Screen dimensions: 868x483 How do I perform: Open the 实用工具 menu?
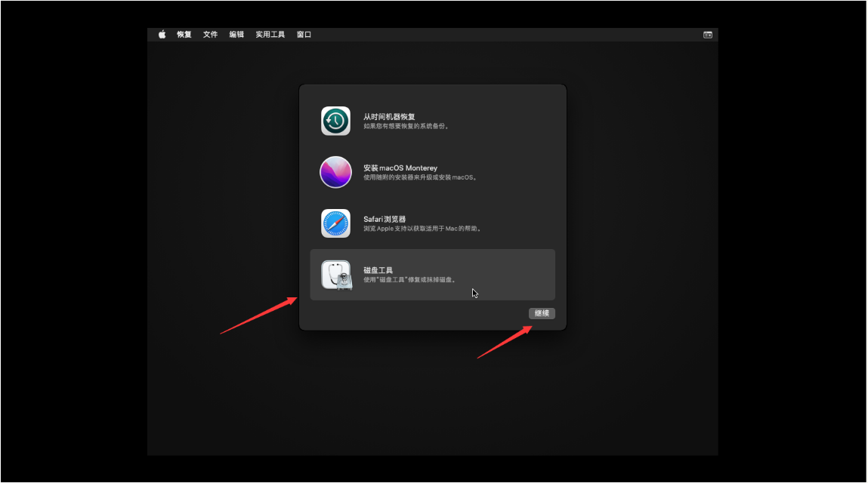click(270, 34)
